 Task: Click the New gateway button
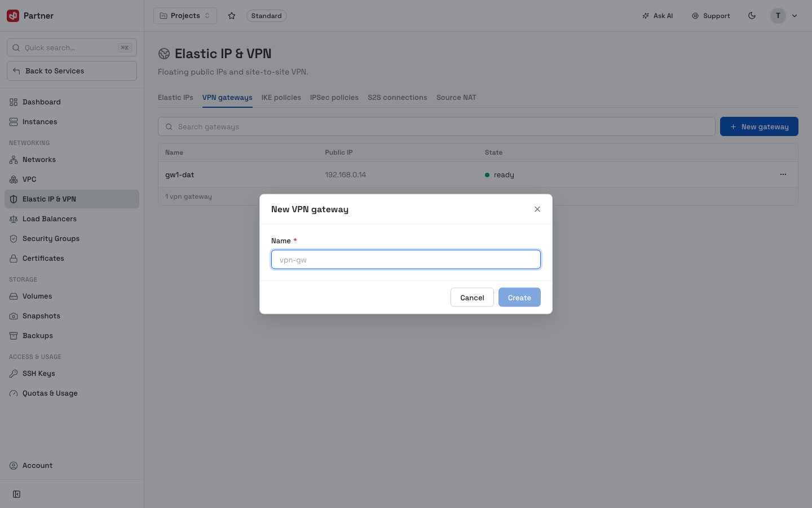tap(759, 126)
